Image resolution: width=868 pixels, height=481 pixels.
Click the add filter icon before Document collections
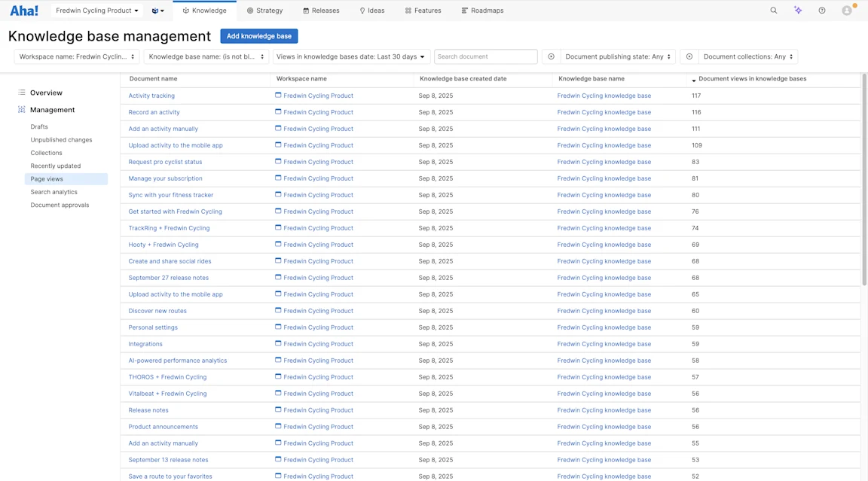[689, 56]
